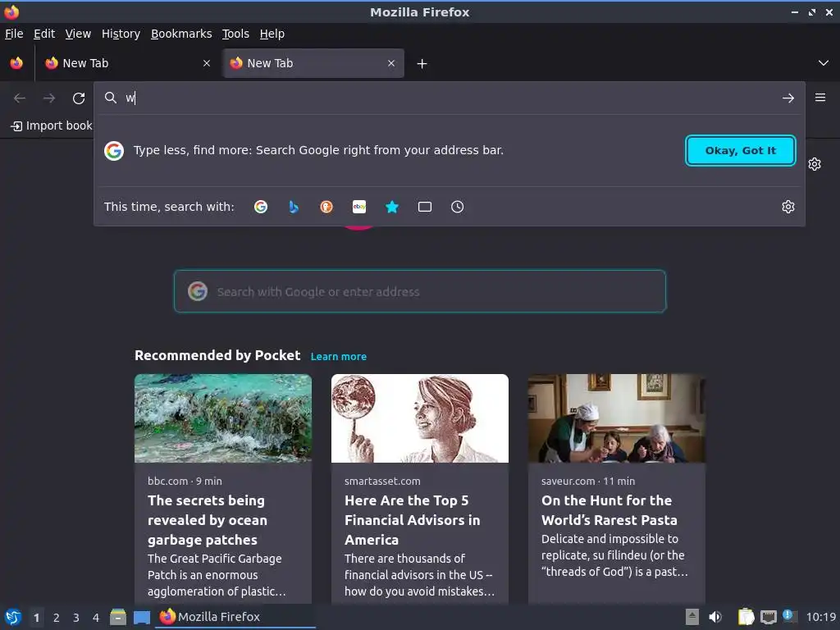Open volume control in system tray

[x=715, y=617]
